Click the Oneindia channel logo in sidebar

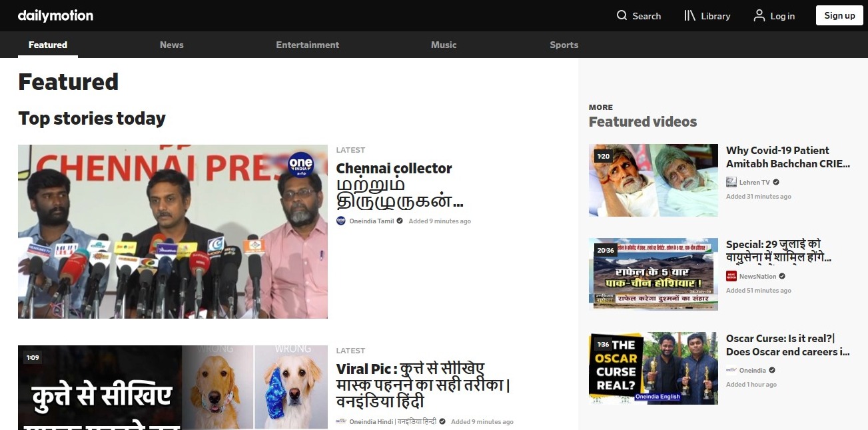[731, 370]
